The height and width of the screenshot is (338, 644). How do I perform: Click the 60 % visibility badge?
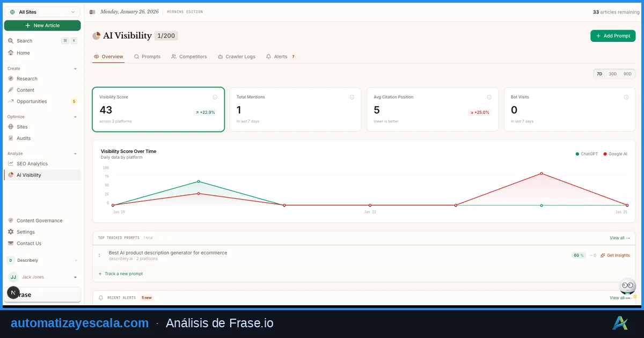(579, 255)
